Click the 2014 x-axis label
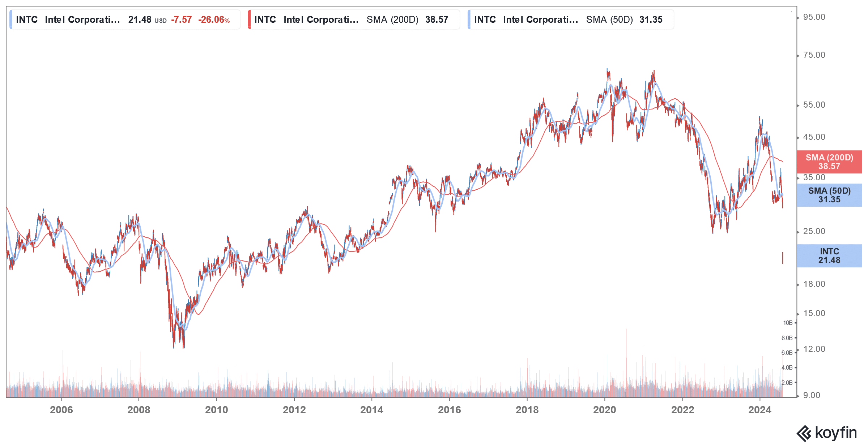 (x=372, y=410)
